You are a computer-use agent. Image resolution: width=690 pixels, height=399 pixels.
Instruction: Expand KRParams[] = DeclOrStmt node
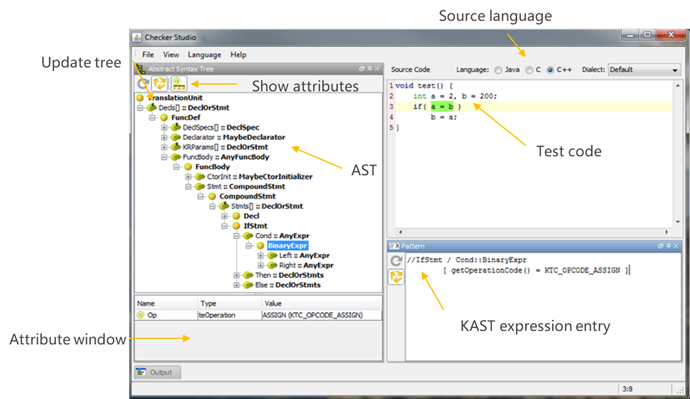[164, 147]
